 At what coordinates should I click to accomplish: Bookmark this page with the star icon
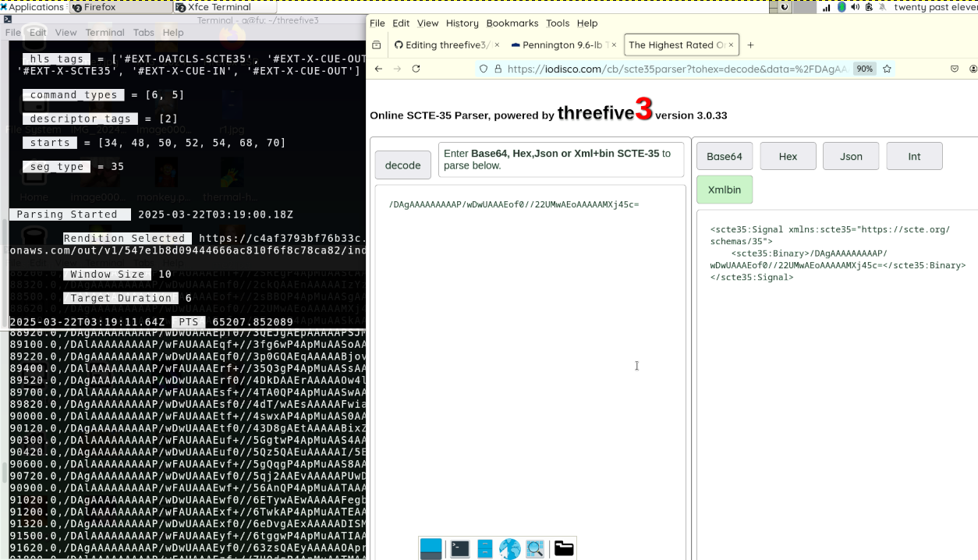[887, 69]
